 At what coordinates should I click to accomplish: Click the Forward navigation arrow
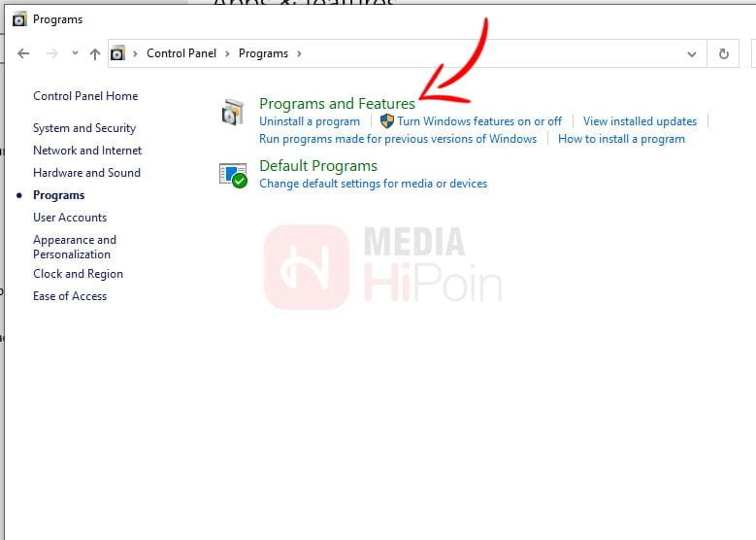[x=51, y=53]
